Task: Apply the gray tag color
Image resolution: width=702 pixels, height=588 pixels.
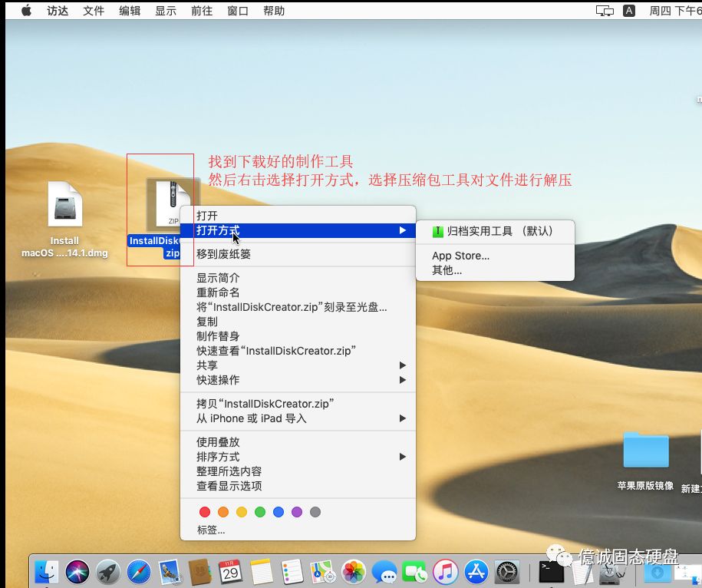Action: coord(315,512)
